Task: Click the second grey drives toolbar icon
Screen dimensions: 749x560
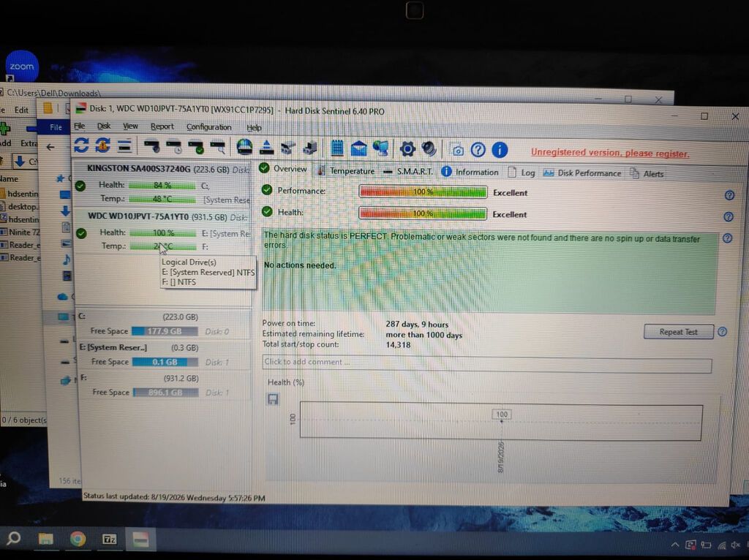Action: tap(310, 148)
